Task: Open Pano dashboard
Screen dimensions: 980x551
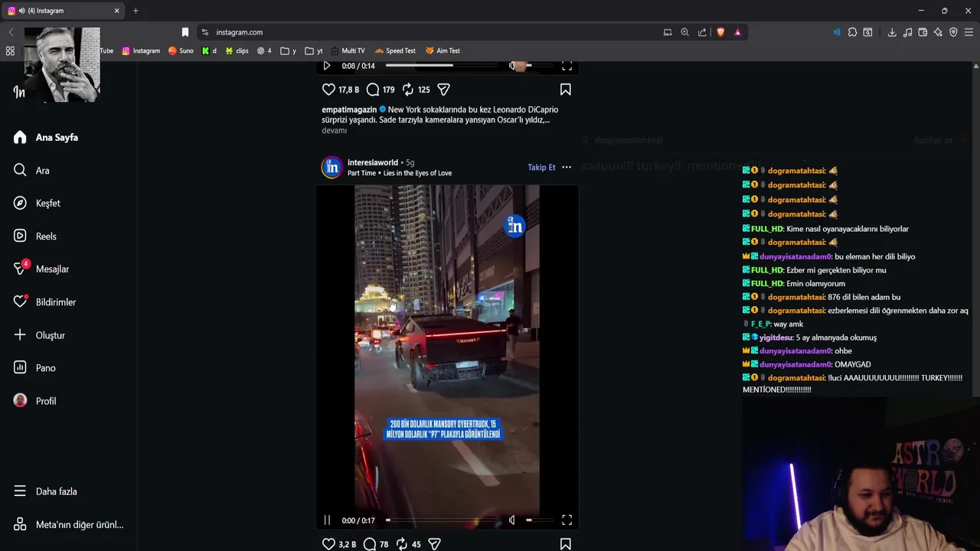Action: tap(34, 368)
